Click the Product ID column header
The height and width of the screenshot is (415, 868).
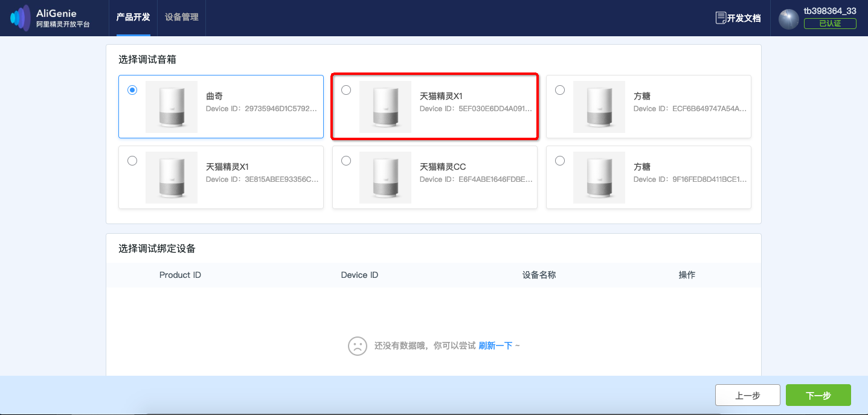click(180, 275)
